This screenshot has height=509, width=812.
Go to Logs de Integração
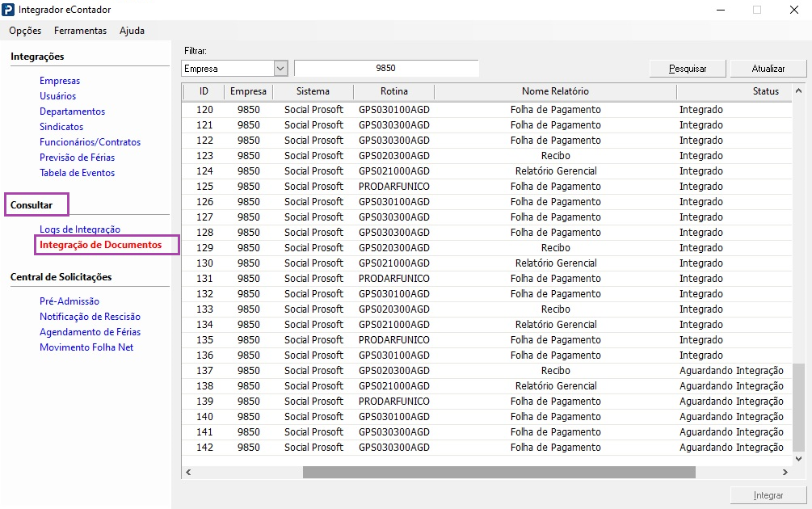80,229
